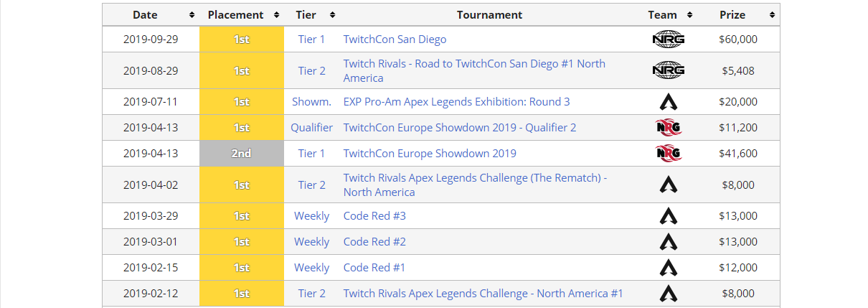Image resolution: width=868 pixels, height=308 pixels.
Task: Click Weekly tier link for Code Red #3
Action: (x=311, y=216)
